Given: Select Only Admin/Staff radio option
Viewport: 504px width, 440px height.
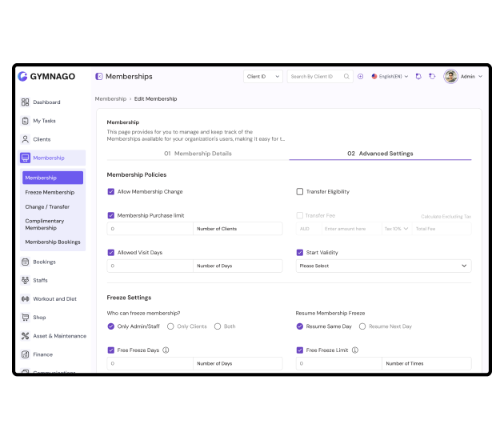Looking at the screenshot, I should click(x=111, y=326).
